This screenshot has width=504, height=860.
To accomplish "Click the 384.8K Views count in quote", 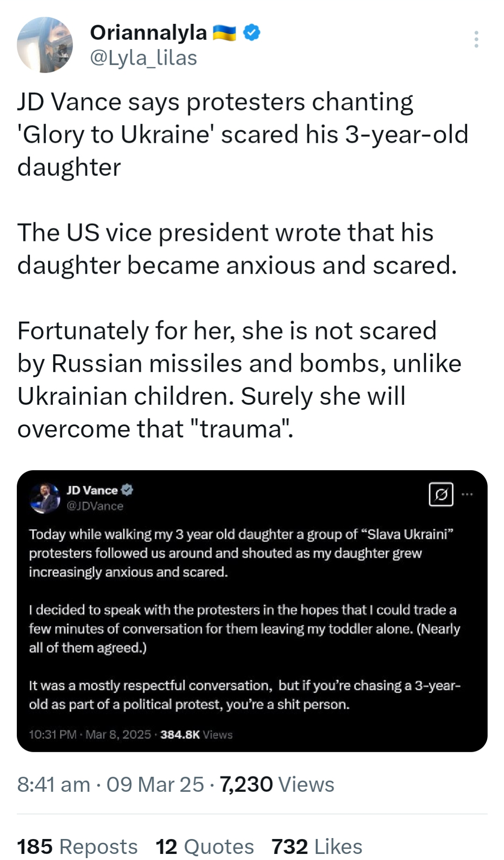I will pyautogui.click(x=196, y=734).
